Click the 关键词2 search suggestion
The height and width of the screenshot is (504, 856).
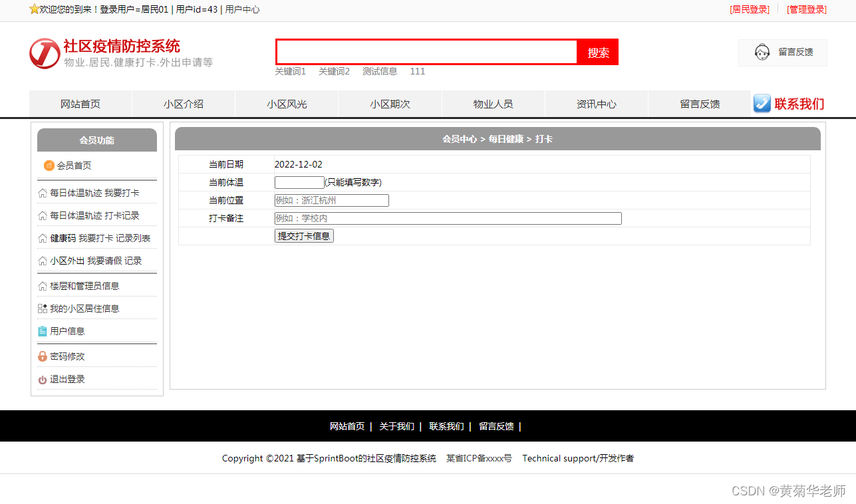point(334,71)
